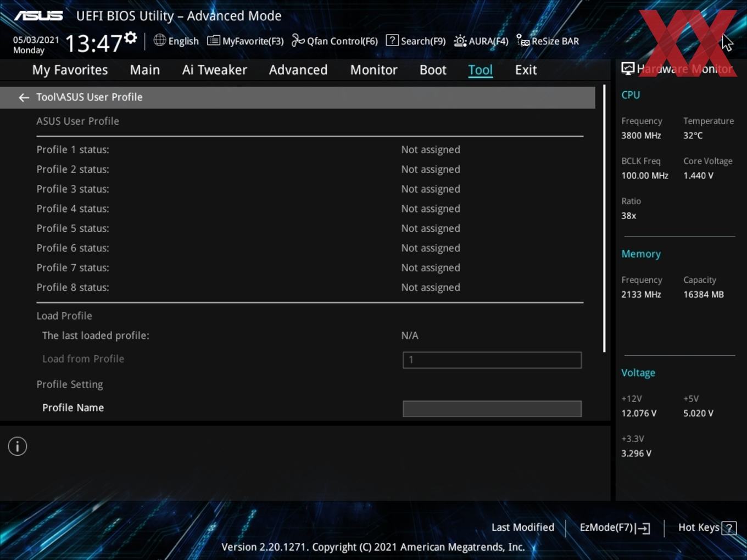Click the Load from Profile field
Screen dimensions: 747x560
492,360
